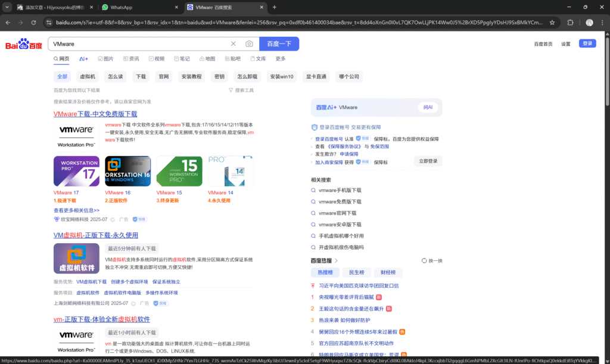Open result vm-正版下载-体验全新虚拟机软件
Screen dimensions: 610x364
pos(101,319)
